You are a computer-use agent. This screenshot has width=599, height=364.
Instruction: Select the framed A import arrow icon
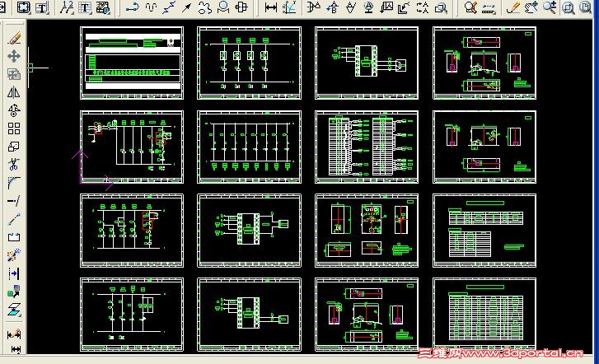[x=386, y=7]
